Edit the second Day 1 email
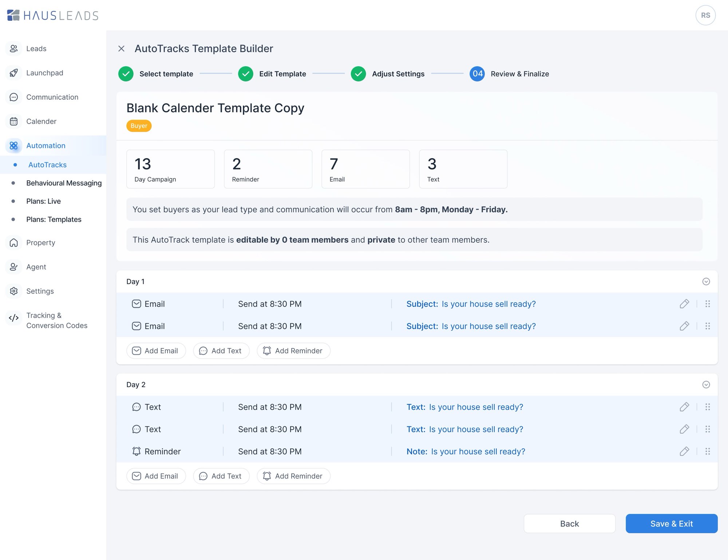 (684, 326)
